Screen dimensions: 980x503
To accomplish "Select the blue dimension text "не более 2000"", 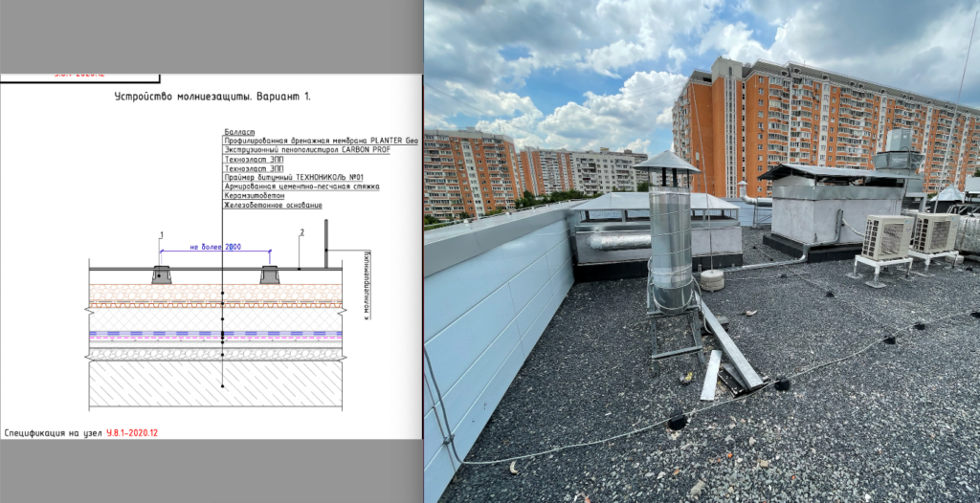I will [x=215, y=247].
